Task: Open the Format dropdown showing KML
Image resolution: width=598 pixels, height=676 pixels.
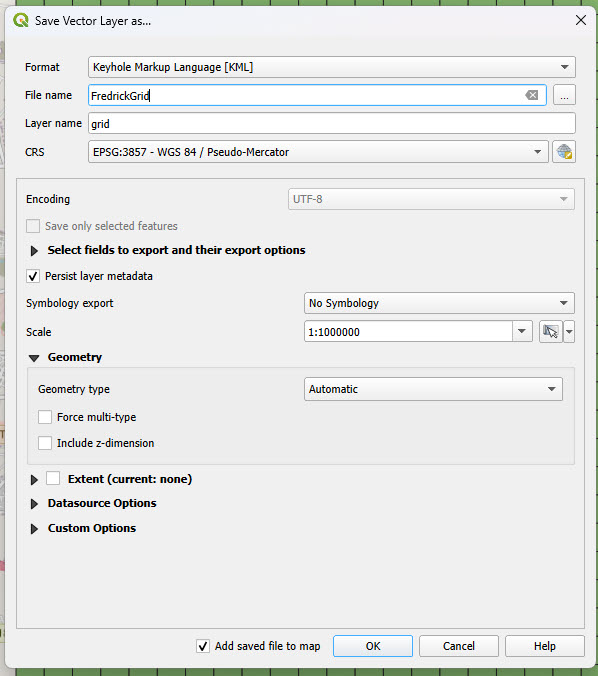Action: click(x=332, y=67)
